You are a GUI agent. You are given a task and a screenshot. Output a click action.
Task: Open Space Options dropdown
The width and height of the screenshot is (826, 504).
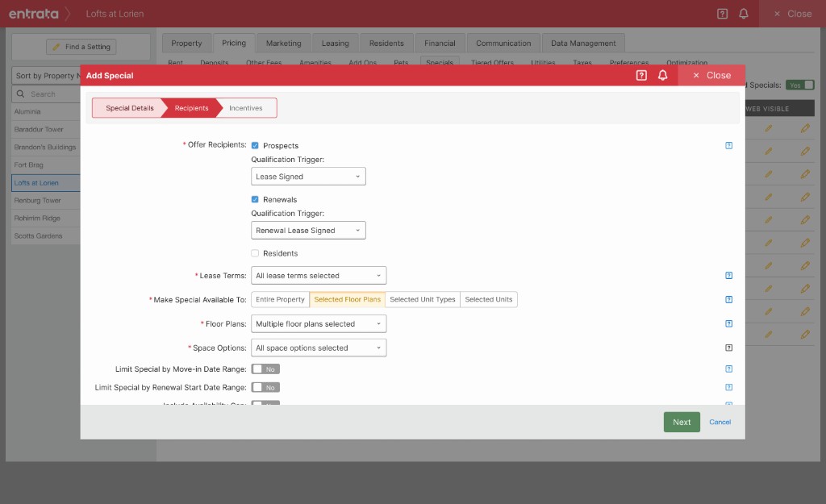(319, 348)
